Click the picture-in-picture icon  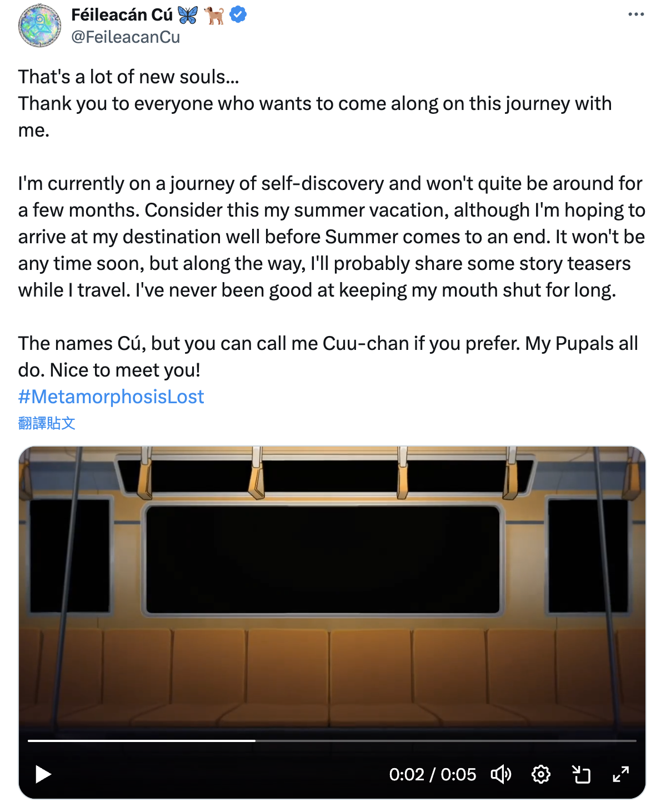(x=581, y=774)
